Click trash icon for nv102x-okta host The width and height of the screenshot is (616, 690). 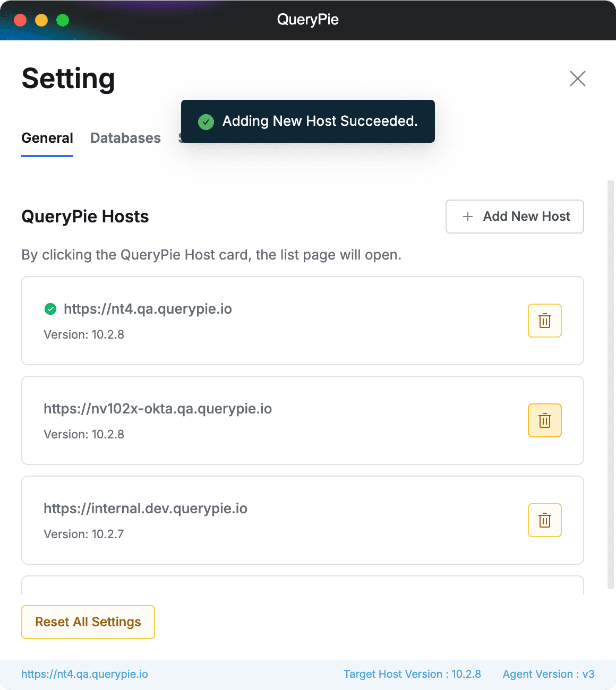coord(544,420)
